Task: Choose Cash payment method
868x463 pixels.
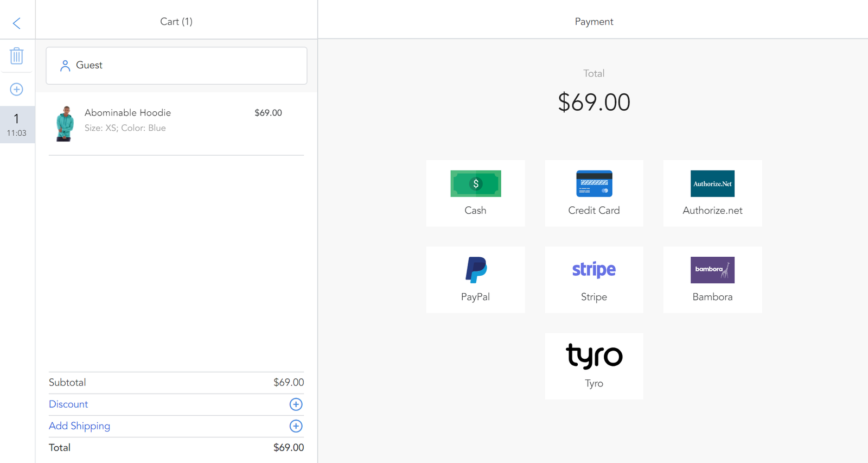Action: click(x=475, y=193)
